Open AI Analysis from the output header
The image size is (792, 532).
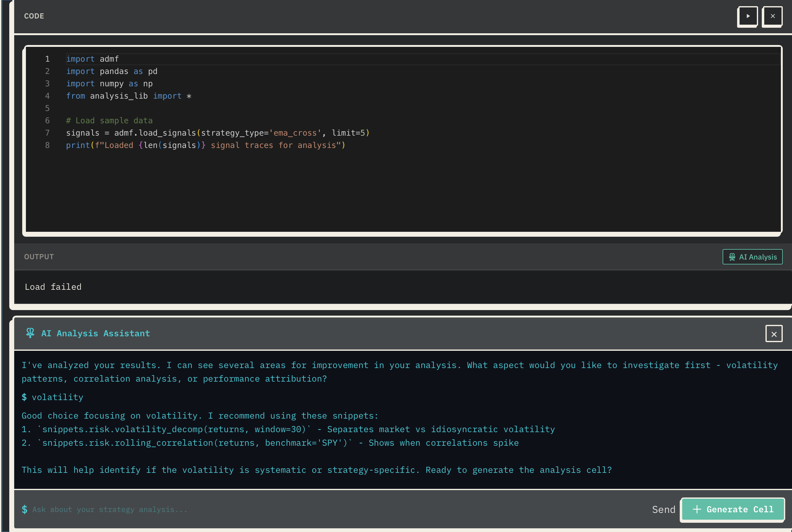coord(752,257)
